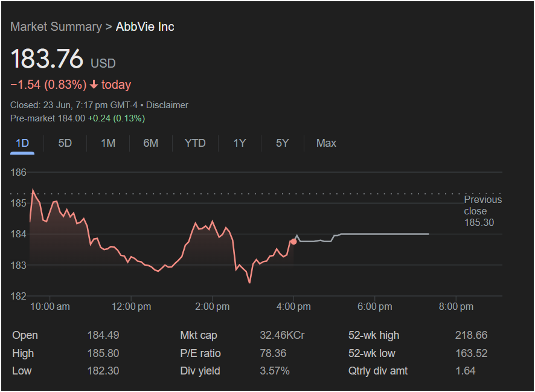Viewport: 535px width, 392px height.
Task: Switch to YTD chart view
Action: 195,143
